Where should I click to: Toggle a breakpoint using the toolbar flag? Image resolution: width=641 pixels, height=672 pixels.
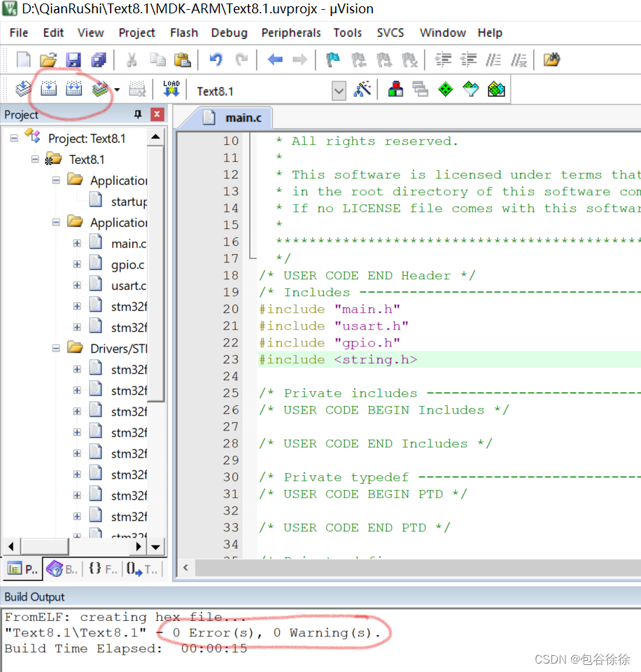[332, 59]
